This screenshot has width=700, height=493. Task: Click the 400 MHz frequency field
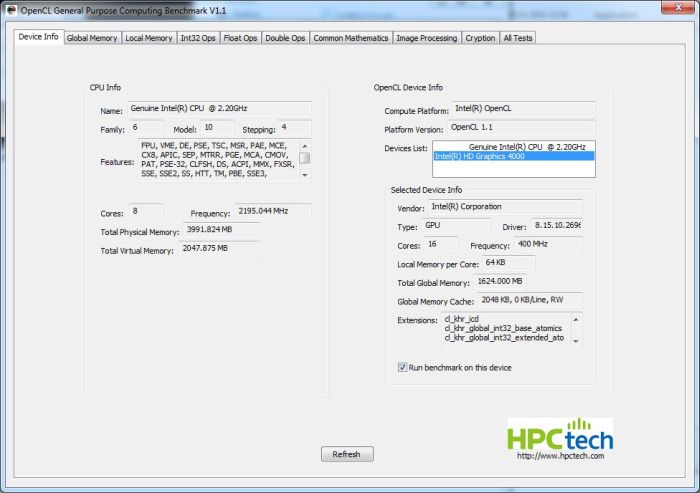548,244
